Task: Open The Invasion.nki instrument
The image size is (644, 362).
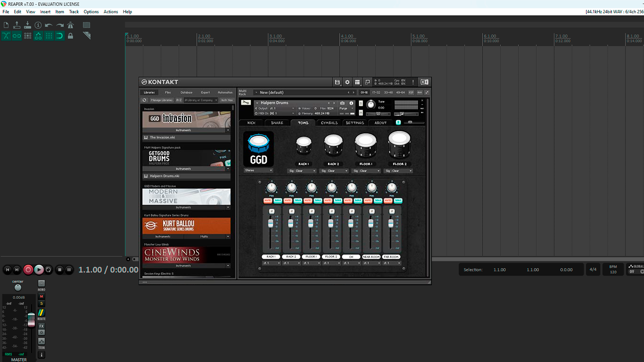Action: pyautogui.click(x=187, y=138)
